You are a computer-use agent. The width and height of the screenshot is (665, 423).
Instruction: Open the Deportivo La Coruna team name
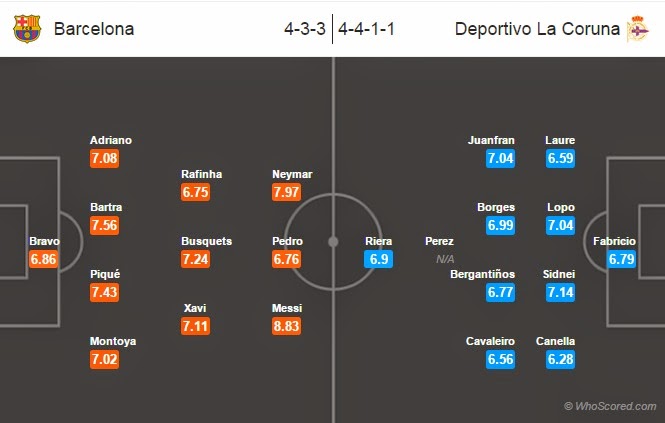(537, 29)
